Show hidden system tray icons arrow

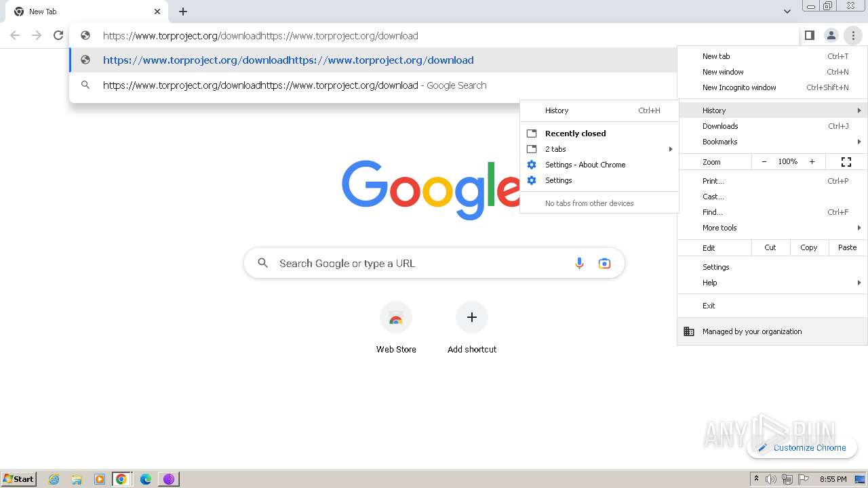(756, 479)
